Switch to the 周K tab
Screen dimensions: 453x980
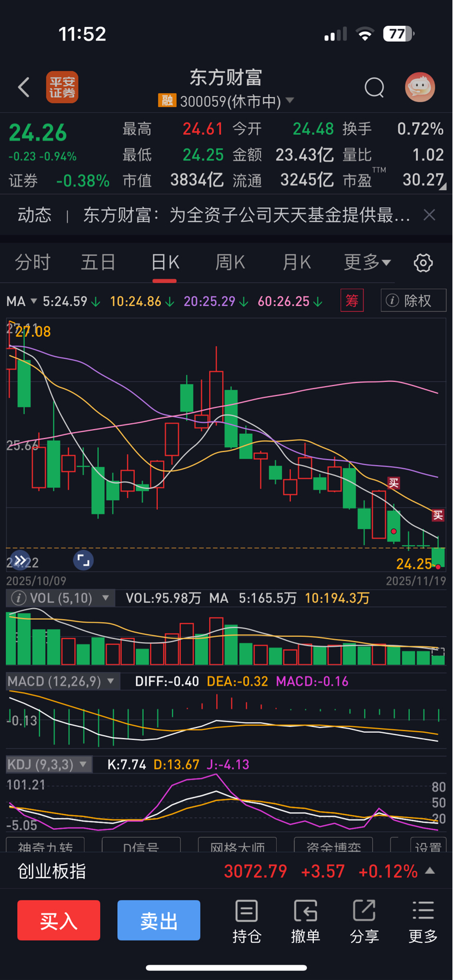[230, 262]
